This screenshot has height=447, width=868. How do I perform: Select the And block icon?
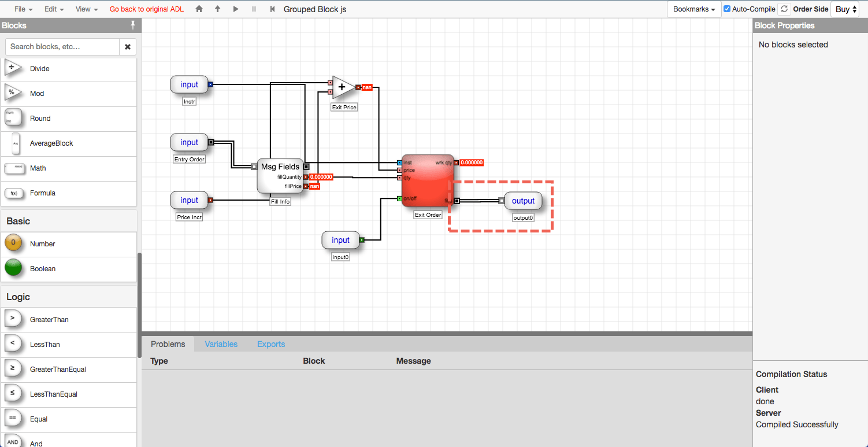[13, 442]
